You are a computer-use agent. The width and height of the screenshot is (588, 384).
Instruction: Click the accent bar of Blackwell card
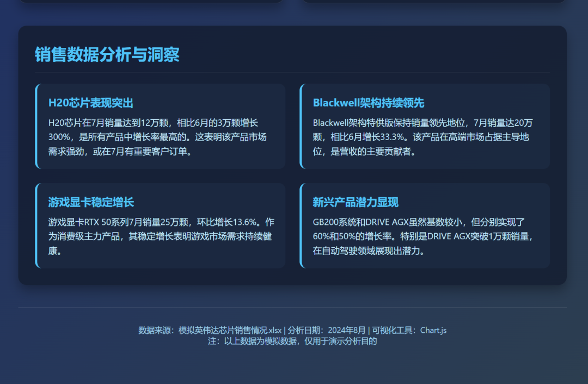coord(301,126)
